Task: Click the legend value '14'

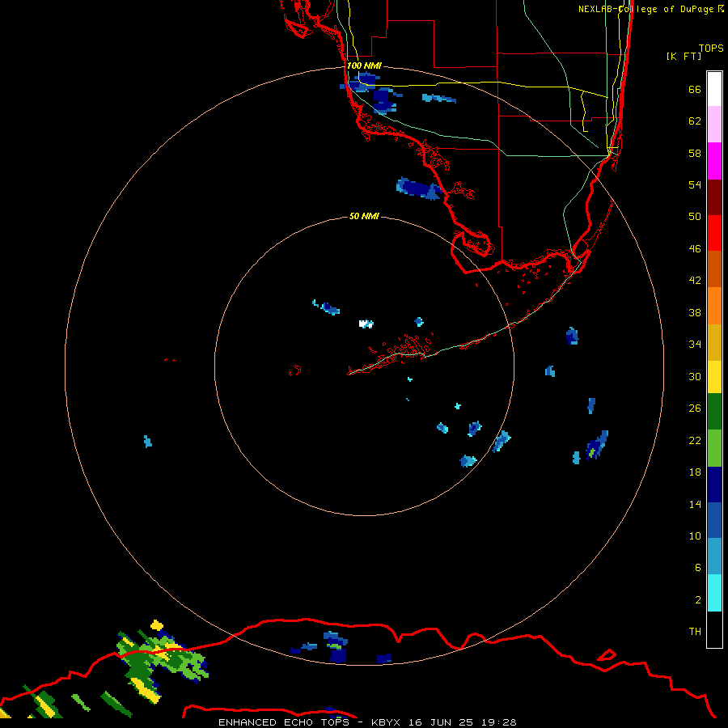Action: [x=695, y=504]
